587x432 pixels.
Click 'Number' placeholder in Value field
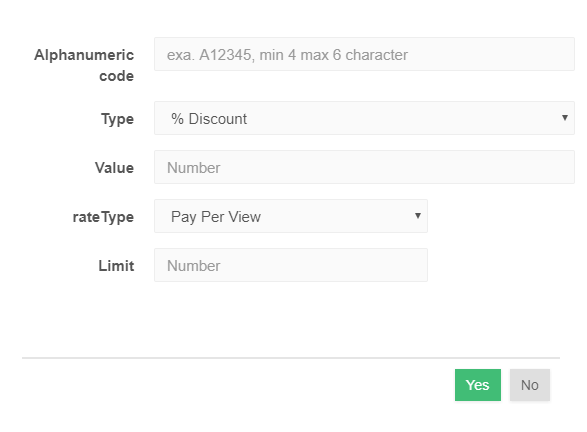click(194, 168)
